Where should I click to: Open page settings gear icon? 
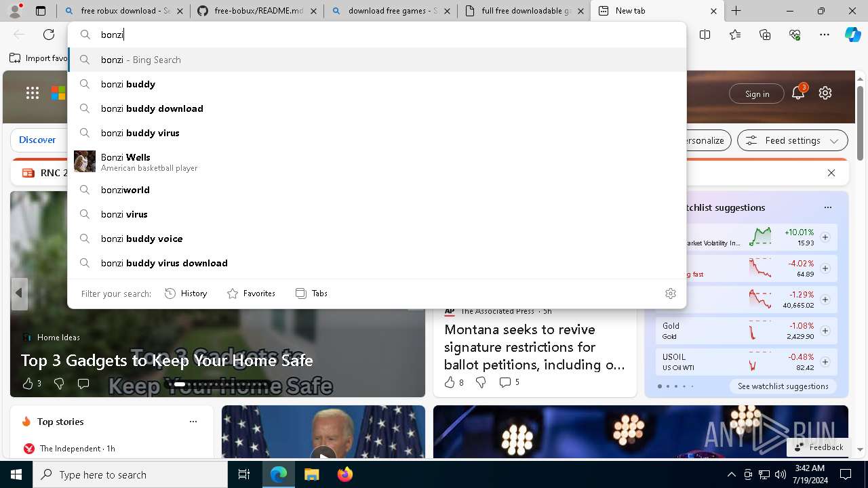pyautogui.click(x=825, y=94)
